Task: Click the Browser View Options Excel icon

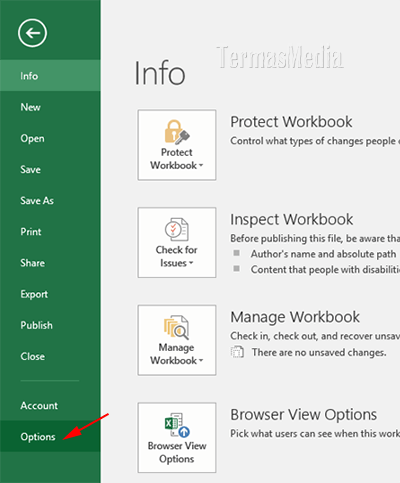Action: (x=177, y=425)
